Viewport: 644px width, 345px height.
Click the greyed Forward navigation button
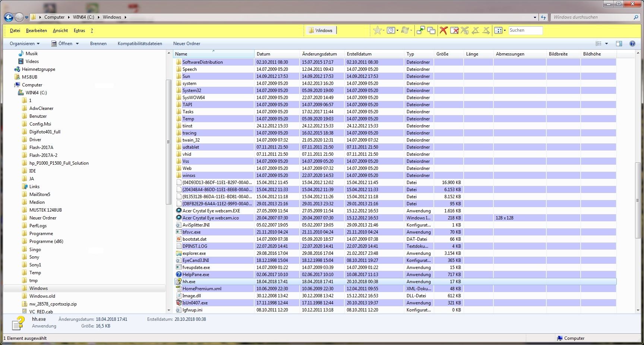tap(19, 17)
